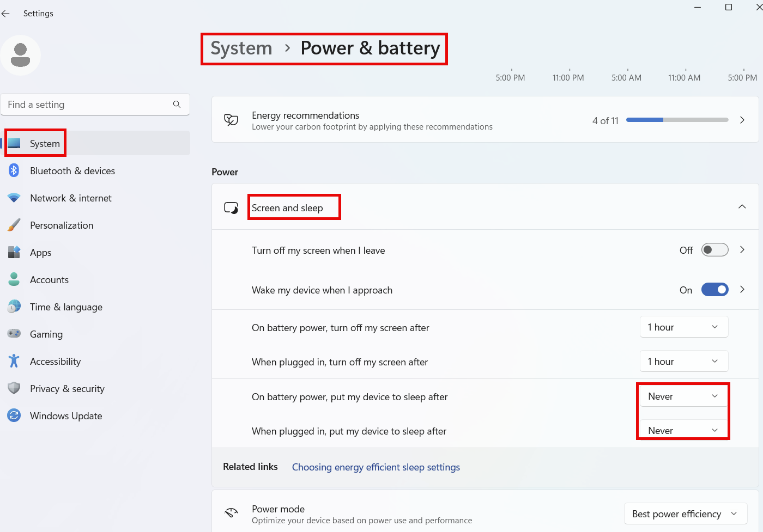The width and height of the screenshot is (763, 532).
Task: Click the Bluetooth icon in sidebar
Action: 14,170
